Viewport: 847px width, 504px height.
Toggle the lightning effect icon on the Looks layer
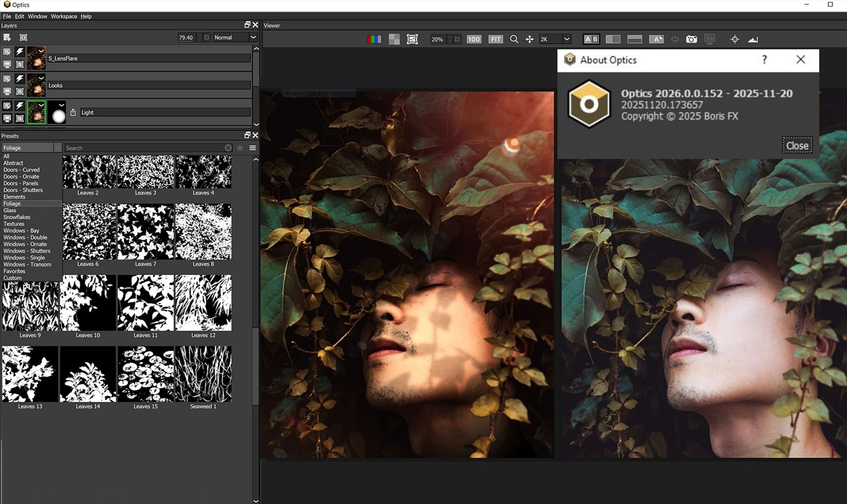[x=19, y=79]
